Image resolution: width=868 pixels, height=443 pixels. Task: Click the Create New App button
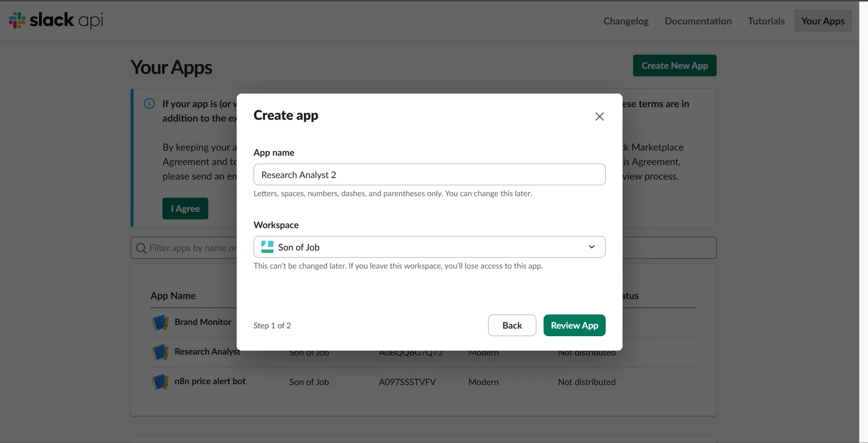coord(674,66)
